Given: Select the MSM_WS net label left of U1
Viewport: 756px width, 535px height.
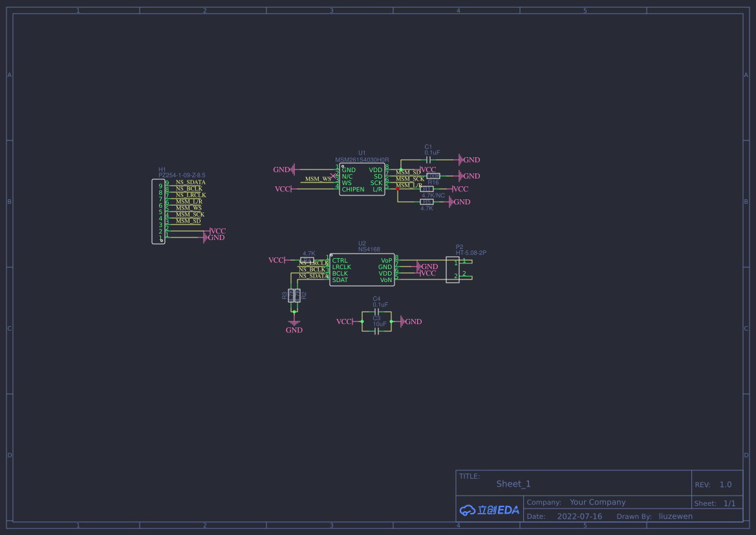Looking at the screenshot, I should click(x=318, y=179).
